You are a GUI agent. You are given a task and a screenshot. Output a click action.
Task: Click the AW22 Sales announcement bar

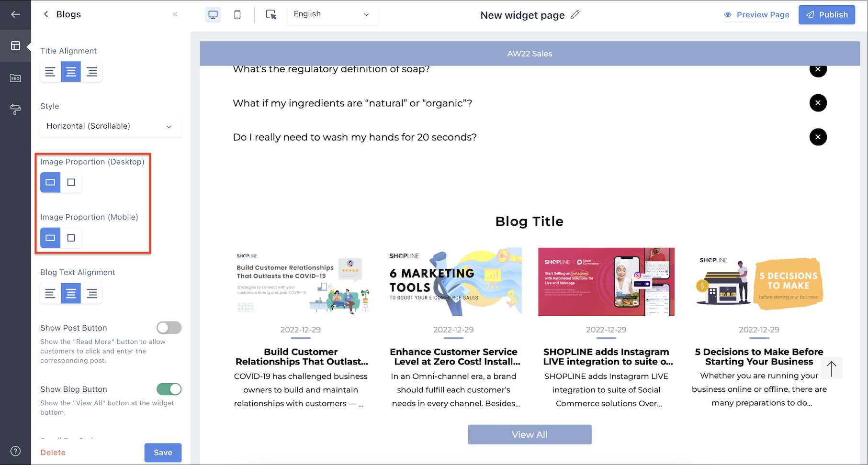coord(530,54)
